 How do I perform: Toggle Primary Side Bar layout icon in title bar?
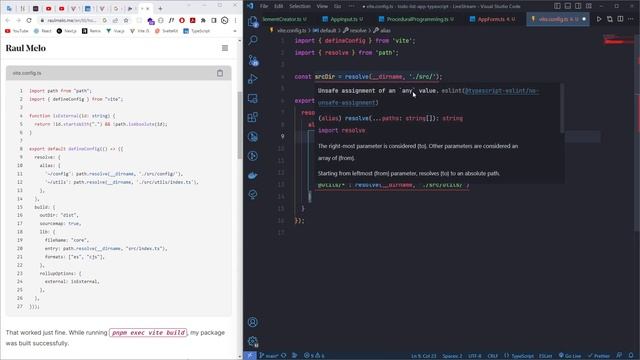[x=557, y=6]
